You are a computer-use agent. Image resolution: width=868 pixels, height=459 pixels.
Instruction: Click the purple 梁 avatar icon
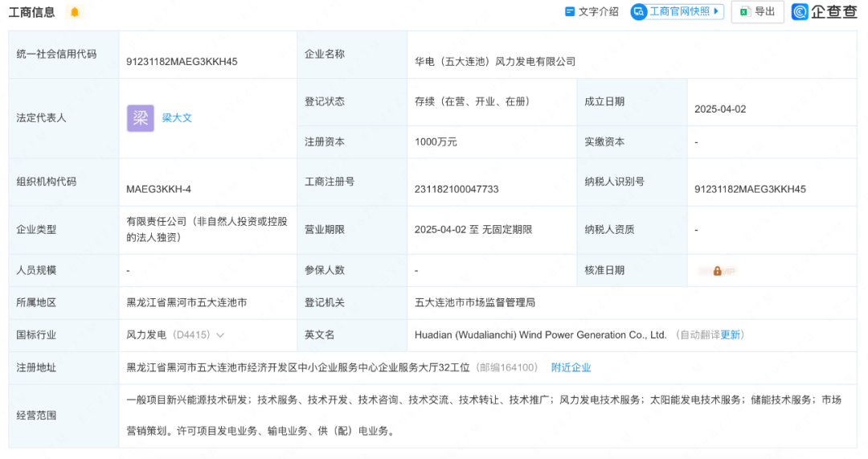click(x=141, y=118)
